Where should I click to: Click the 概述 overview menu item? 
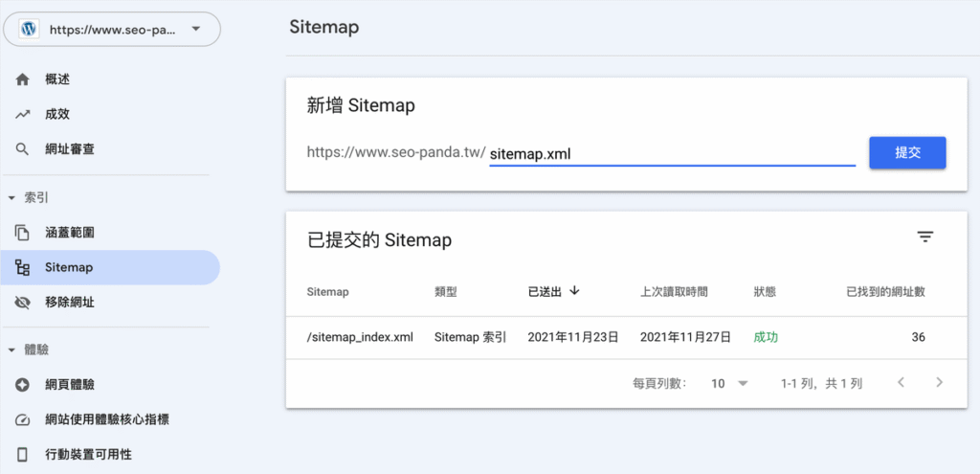[x=57, y=80]
